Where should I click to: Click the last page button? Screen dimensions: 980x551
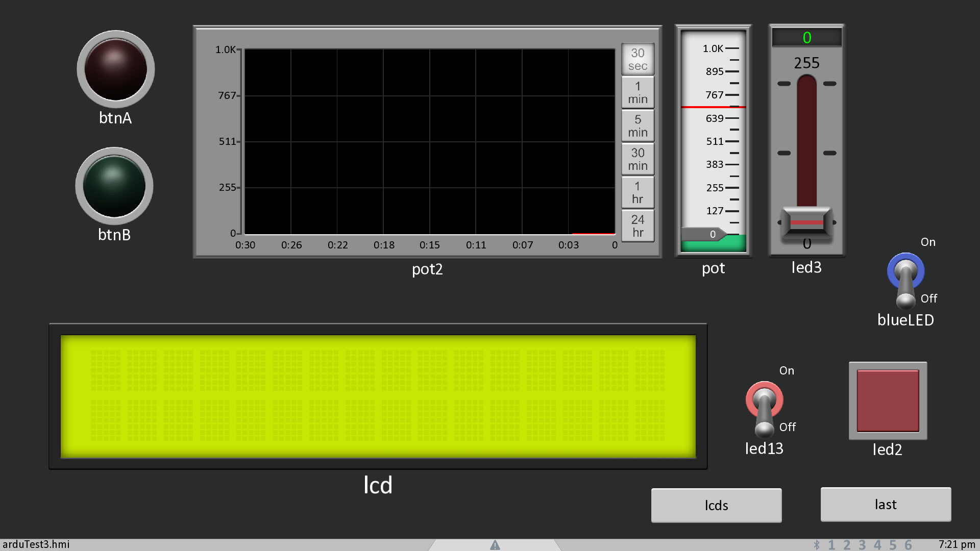pos(886,504)
